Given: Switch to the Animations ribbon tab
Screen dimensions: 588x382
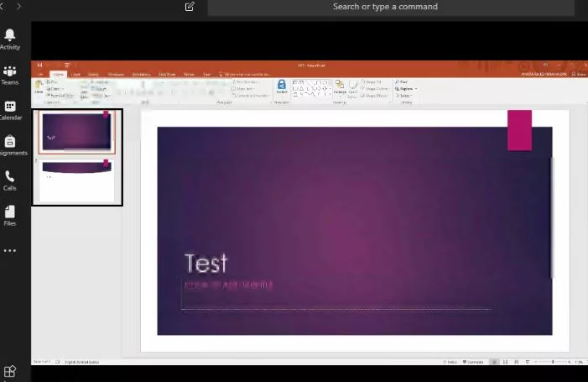Looking at the screenshot, I should pyautogui.click(x=142, y=74).
